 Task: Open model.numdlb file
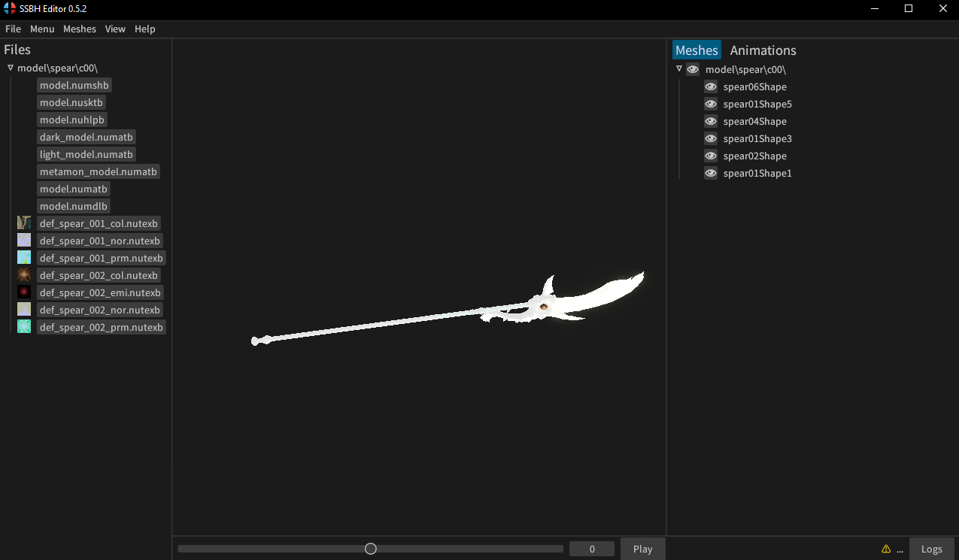[x=74, y=206]
